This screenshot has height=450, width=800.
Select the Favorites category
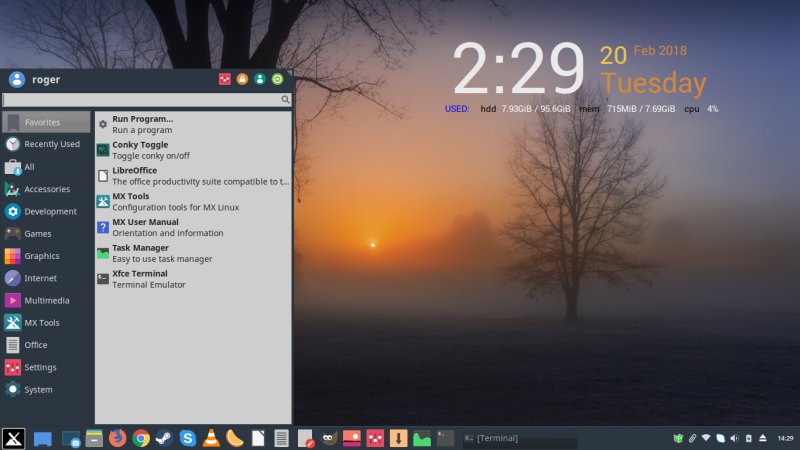[46, 122]
